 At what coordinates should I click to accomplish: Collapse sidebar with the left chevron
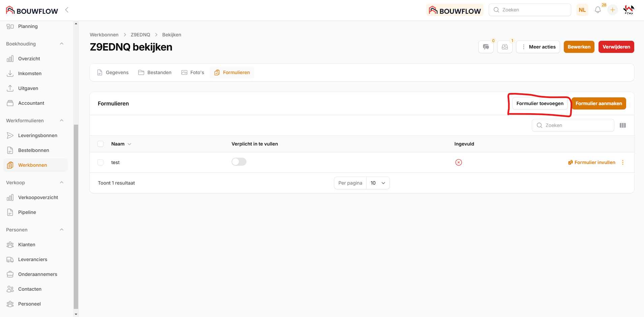click(67, 10)
